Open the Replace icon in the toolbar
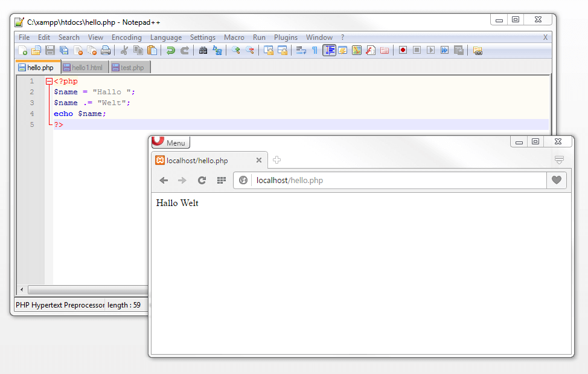Screen dimensions: 588x374 217,50
